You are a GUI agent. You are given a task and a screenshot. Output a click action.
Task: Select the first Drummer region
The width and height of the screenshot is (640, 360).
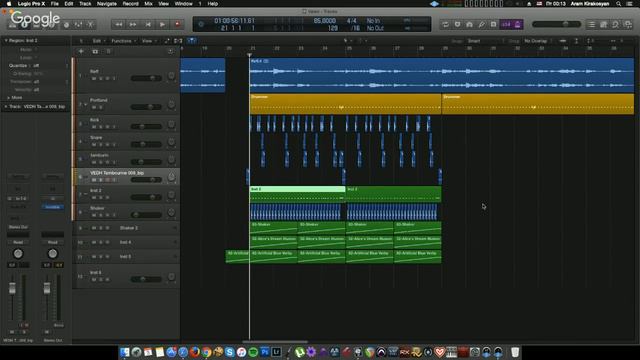pos(345,104)
